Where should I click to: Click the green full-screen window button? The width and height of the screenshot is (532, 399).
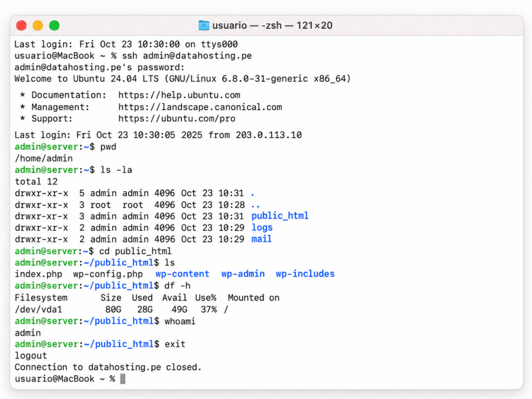tap(54, 25)
